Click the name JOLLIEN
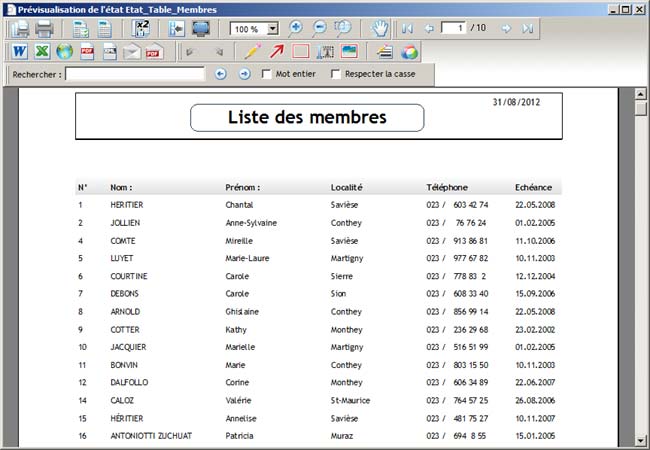 click(x=125, y=223)
